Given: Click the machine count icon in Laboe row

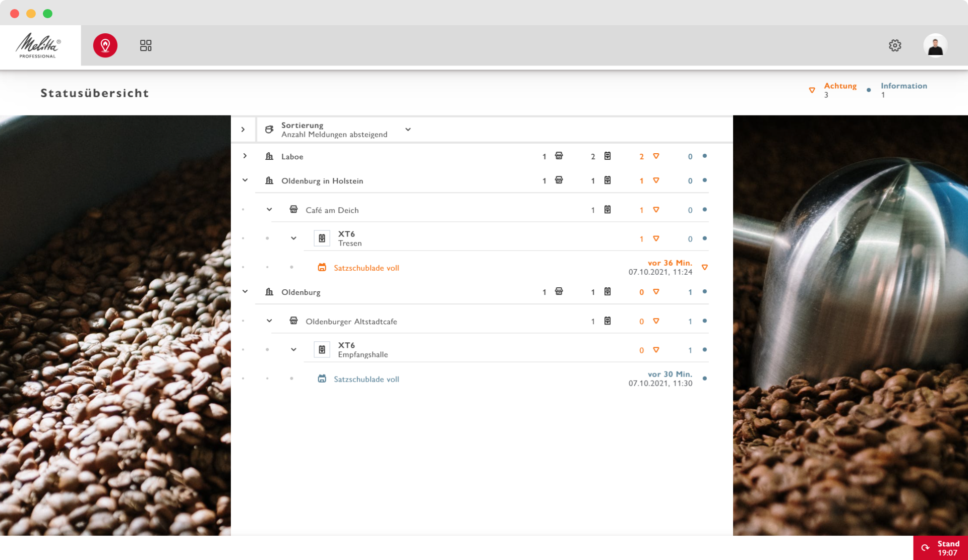Looking at the screenshot, I should (x=608, y=156).
